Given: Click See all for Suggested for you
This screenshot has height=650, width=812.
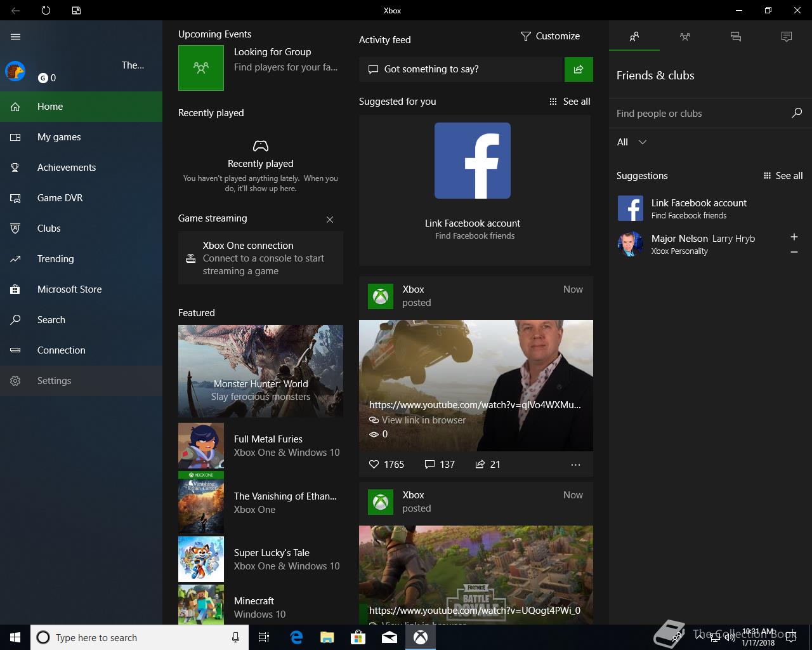Looking at the screenshot, I should coord(570,102).
